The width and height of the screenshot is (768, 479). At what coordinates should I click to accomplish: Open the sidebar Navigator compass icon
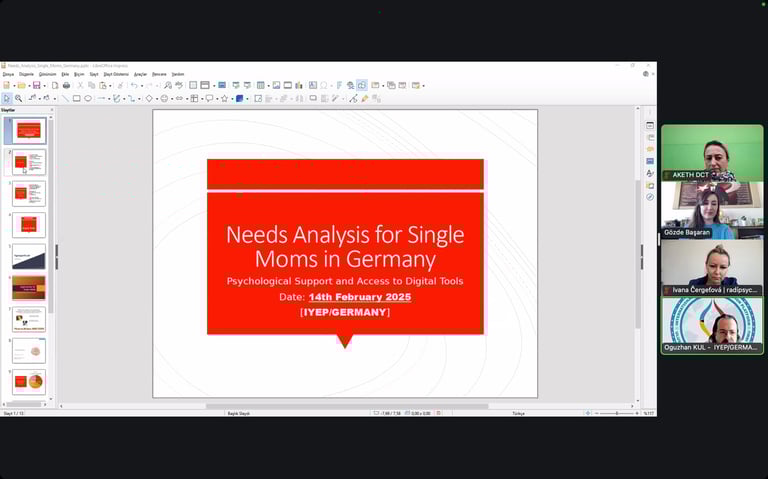(650, 197)
